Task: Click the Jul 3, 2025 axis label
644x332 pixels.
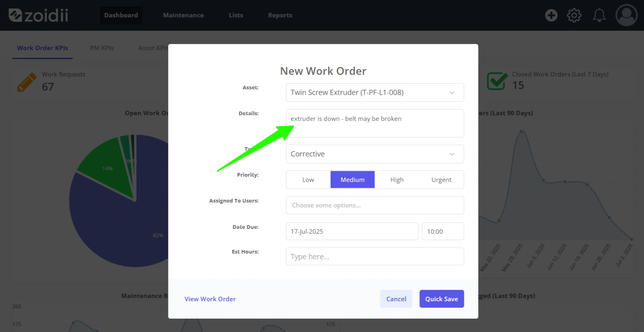Action: (x=624, y=255)
